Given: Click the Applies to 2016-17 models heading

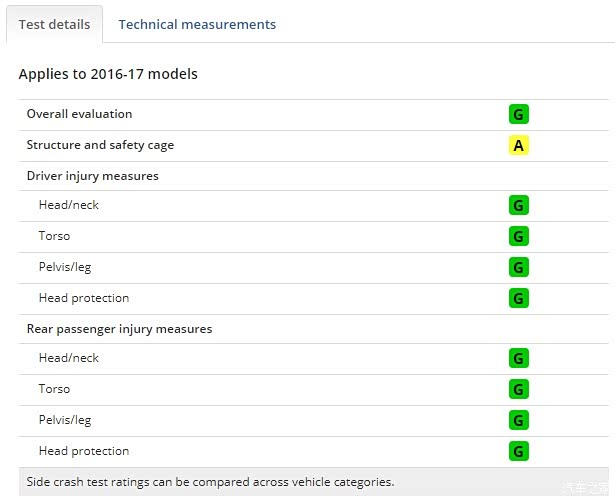Looking at the screenshot, I should point(108,74).
